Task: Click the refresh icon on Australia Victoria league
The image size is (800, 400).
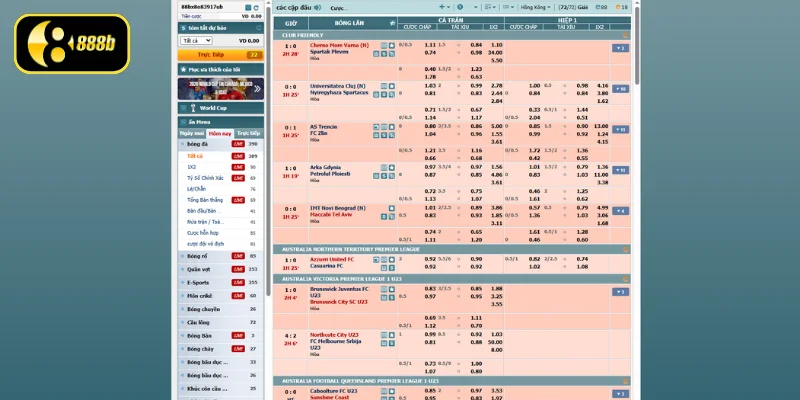Action: pos(626,279)
